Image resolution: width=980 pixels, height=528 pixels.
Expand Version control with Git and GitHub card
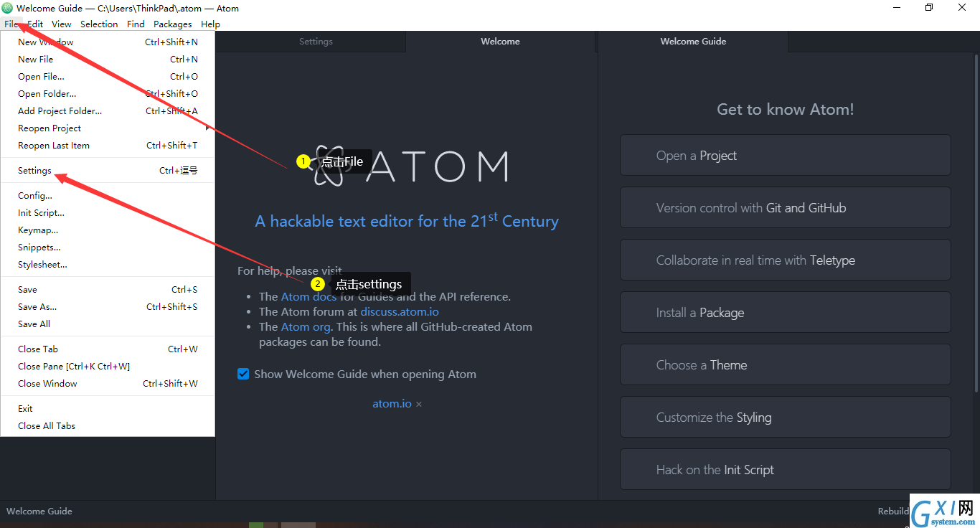(786, 208)
